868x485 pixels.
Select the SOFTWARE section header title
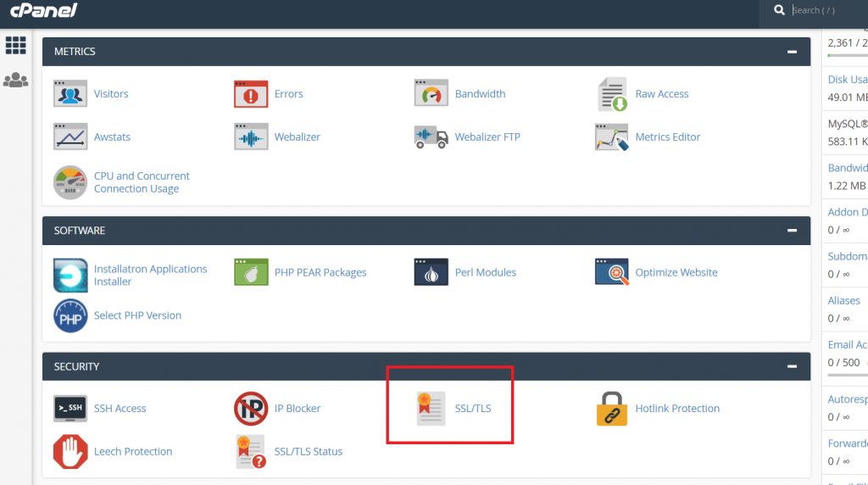pyautogui.click(x=79, y=231)
